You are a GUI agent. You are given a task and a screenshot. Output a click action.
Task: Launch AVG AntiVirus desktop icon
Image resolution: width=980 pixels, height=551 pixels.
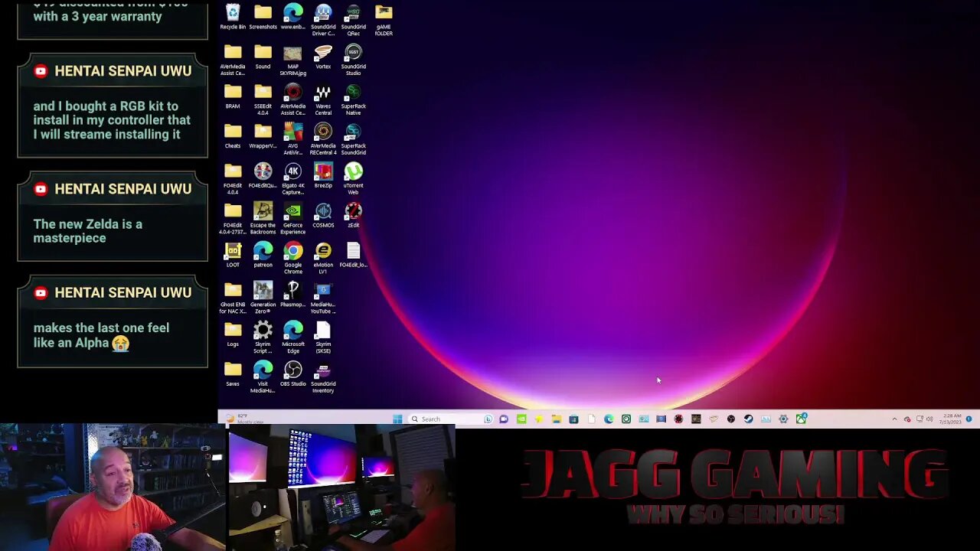tap(292, 139)
